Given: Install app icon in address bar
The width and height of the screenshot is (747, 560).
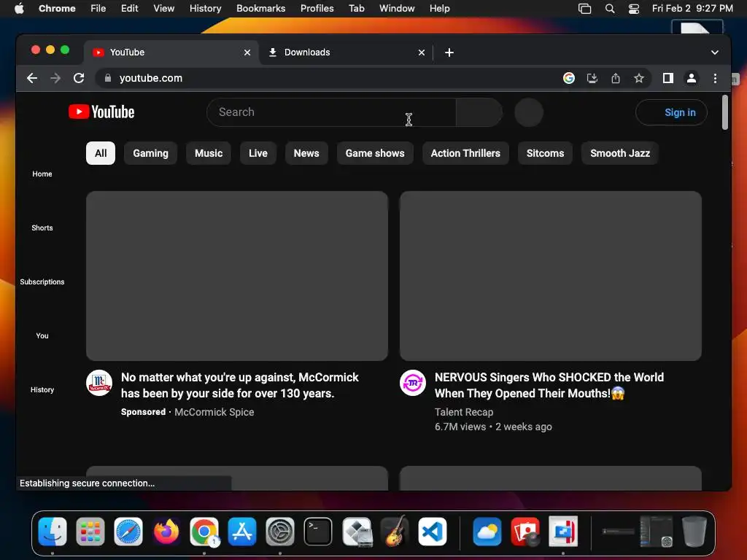Looking at the screenshot, I should tap(592, 78).
